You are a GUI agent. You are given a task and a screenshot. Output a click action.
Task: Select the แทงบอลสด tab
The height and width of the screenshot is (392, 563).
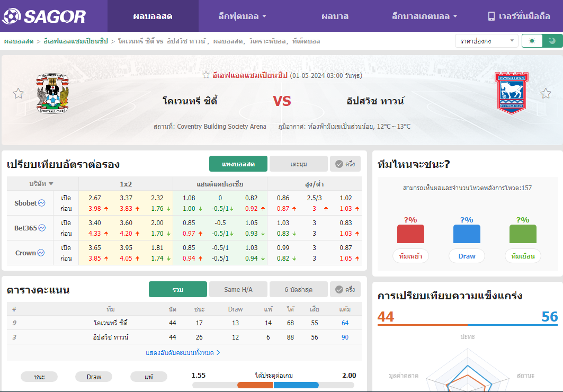(x=238, y=164)
